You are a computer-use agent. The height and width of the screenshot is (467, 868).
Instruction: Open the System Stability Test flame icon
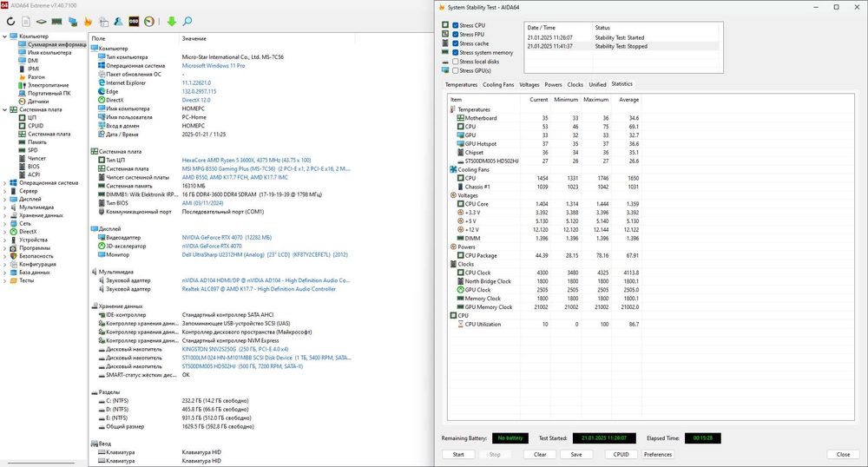tap(88, 22)
